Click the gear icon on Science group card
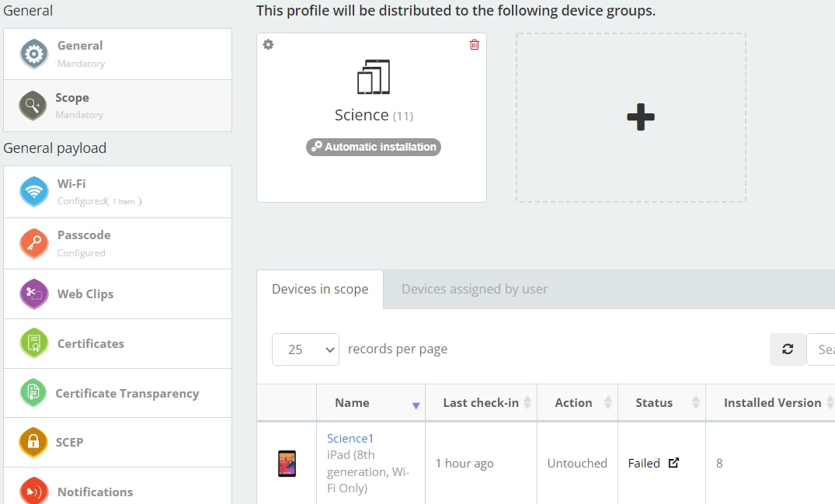The width and height of the screenshot is (835, 504). click(269, 45)
